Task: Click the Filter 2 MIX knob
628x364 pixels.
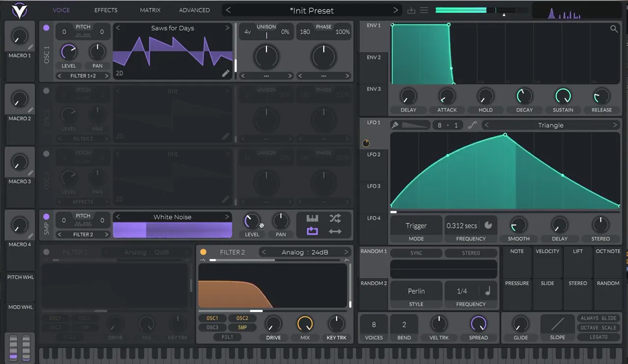Action: 305,324
